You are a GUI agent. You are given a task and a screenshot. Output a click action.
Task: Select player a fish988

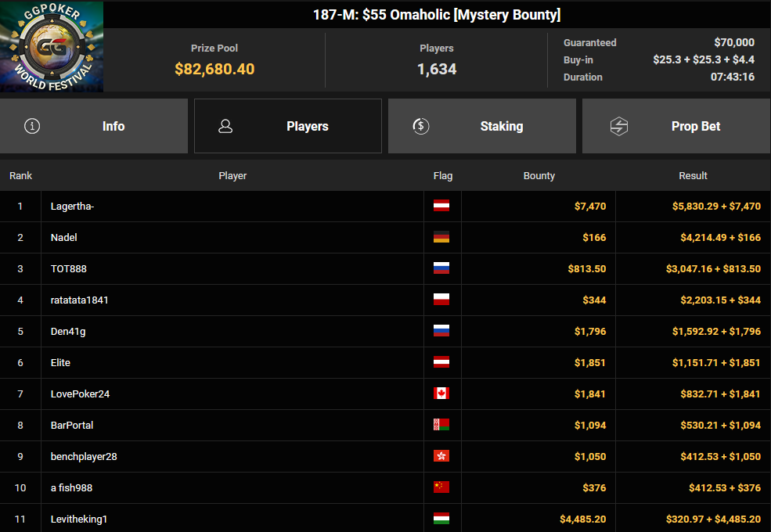71,487
